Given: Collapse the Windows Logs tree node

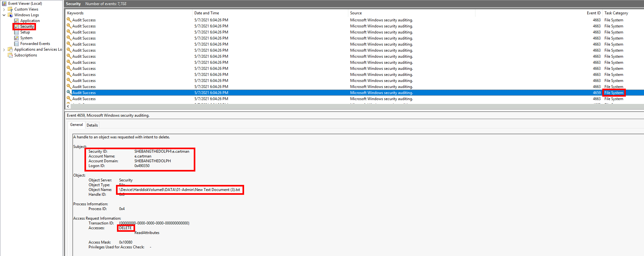Looking at the screenshot, I should point(4,15).
